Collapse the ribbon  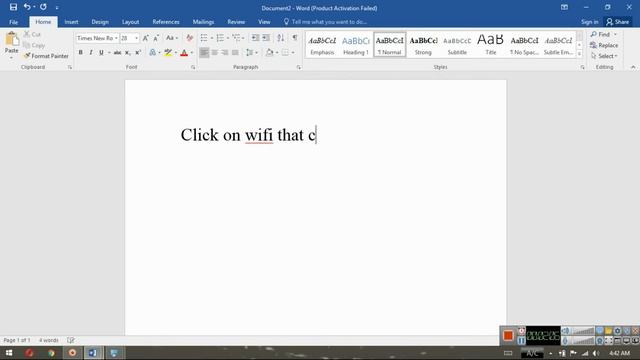(x=633, y=67)
